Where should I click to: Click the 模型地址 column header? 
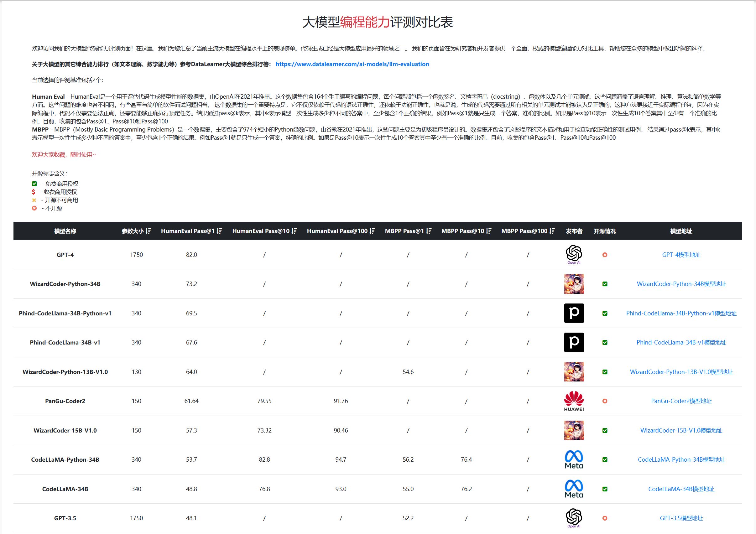coord(681,231)
